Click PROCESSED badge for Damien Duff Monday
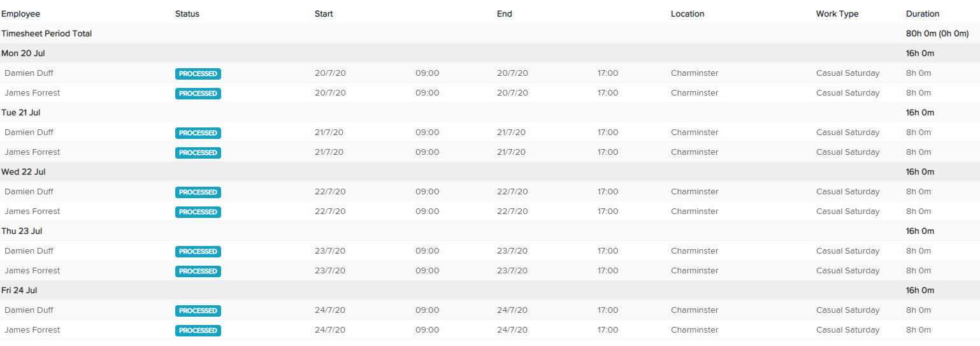Image resolution: width=980 pixels, height=346 pixels. (198, 74)
